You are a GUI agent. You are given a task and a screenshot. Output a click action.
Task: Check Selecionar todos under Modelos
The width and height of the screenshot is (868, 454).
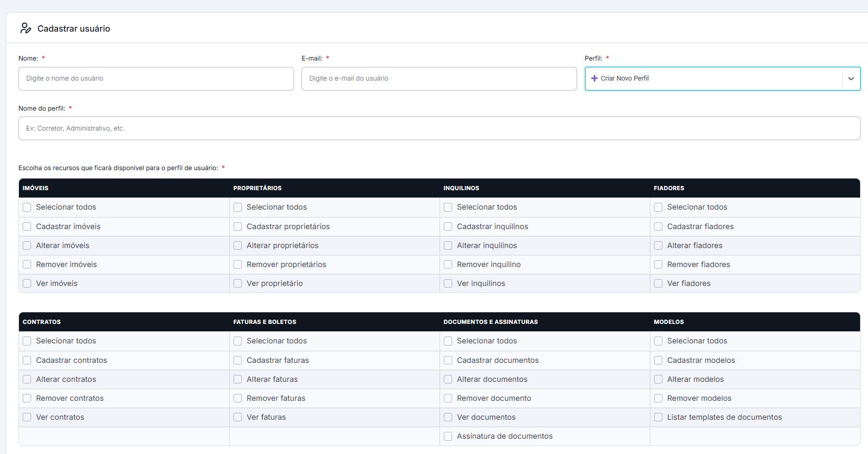click(x=658, y=341)
